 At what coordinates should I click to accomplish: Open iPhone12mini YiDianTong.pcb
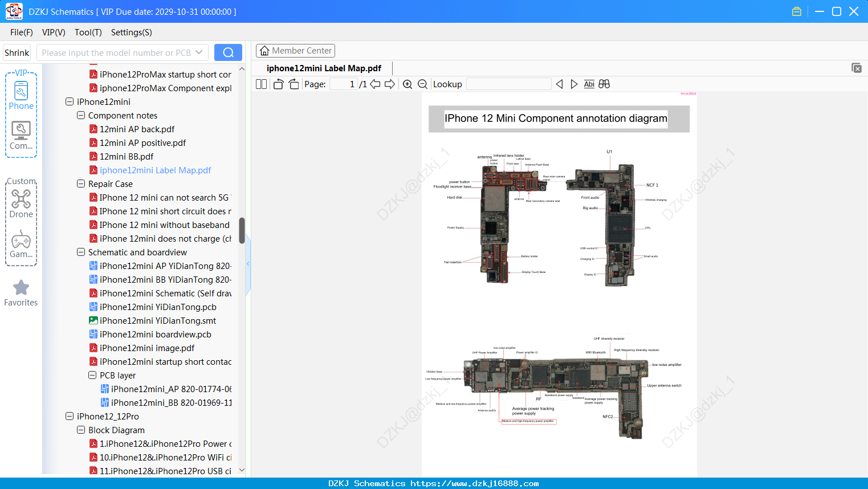153,307
